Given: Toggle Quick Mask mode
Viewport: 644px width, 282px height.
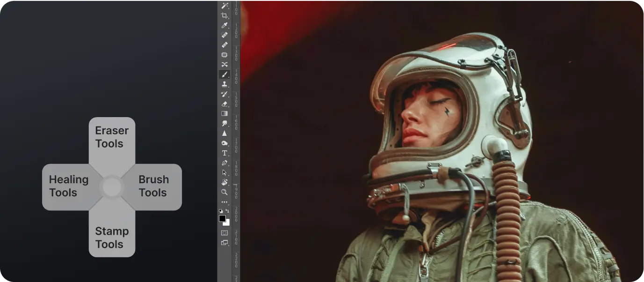Looking at the screenshot, I should [x=224, y=233].
